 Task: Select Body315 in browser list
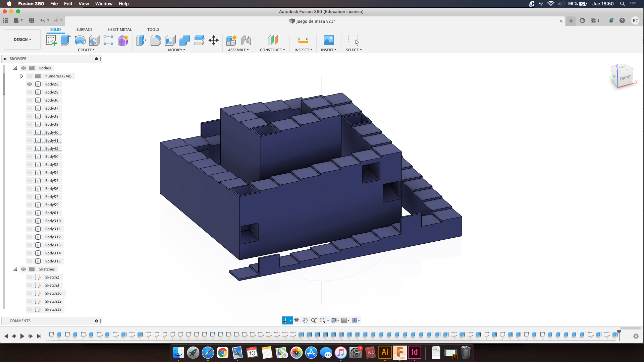53,261
